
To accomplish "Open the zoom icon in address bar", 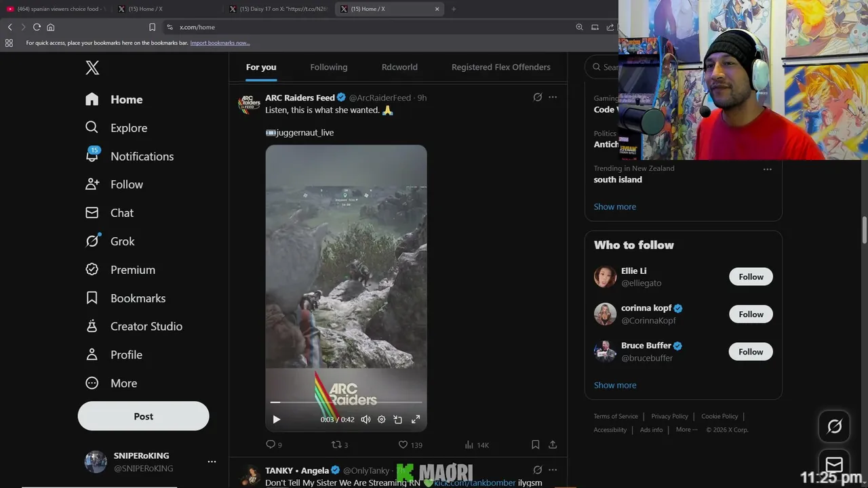I will 579,27.
